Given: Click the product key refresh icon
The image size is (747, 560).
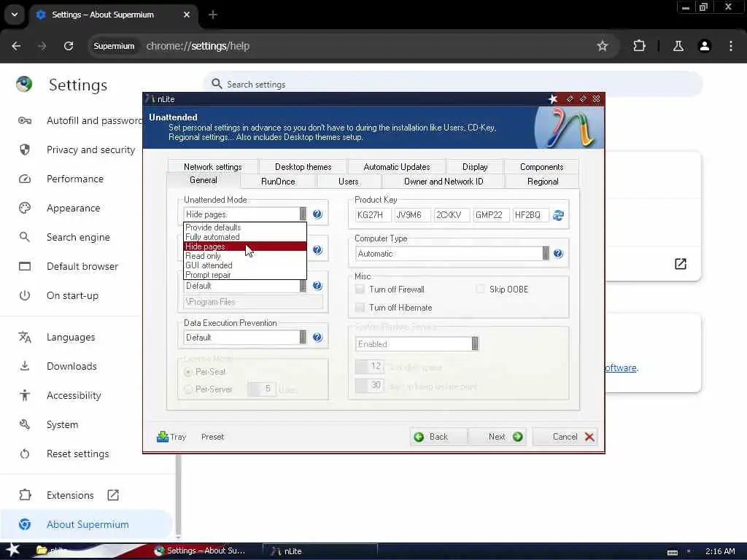Looking at the screenshot, I should point(558,215).
